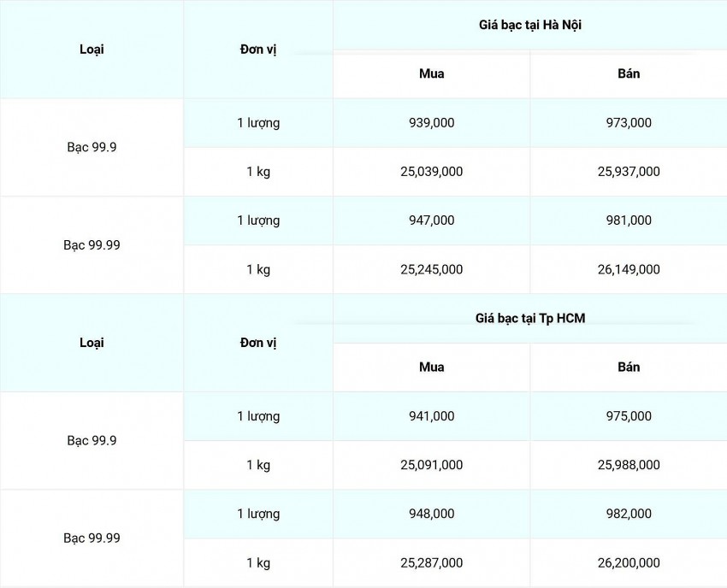727x588 pixels.
Task: Select the 947,000 buy price cell
Action: pos(432,220)
